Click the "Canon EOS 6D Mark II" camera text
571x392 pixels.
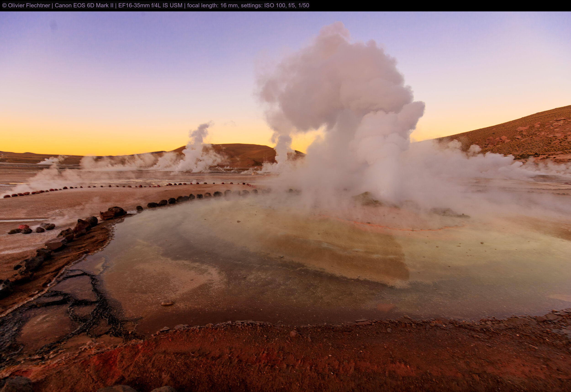[84, 5]
